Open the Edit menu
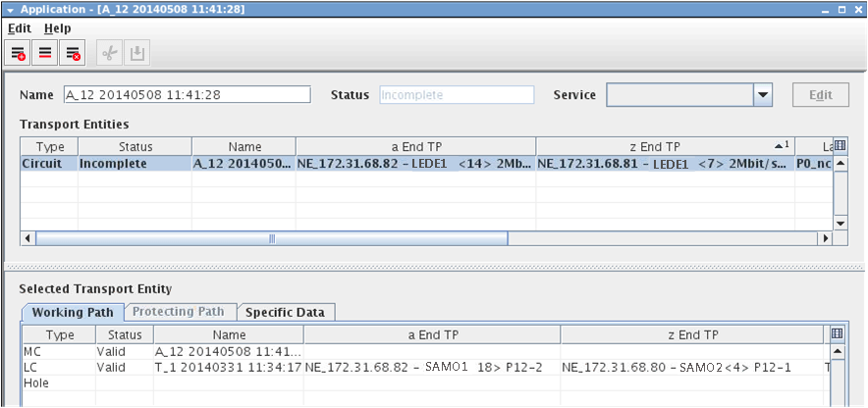The height and width of the screenshot is (408, 868). (x=20, y=28)
